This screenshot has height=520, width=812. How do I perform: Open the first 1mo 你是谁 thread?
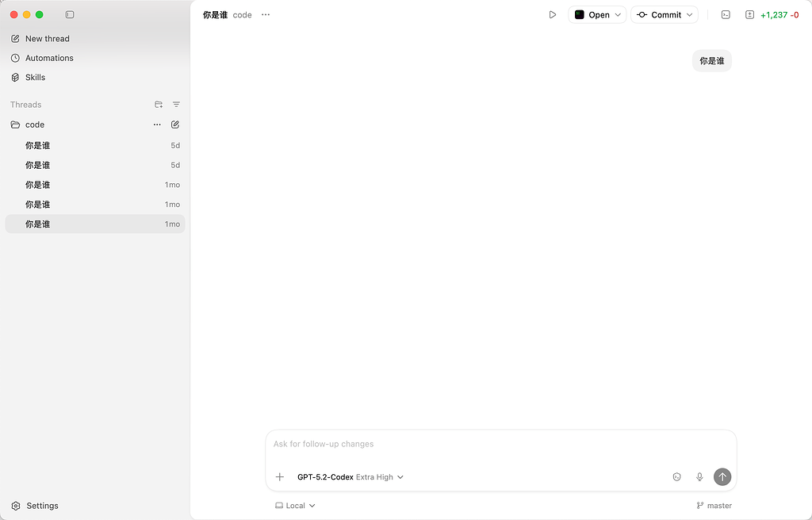click(95, 185)
